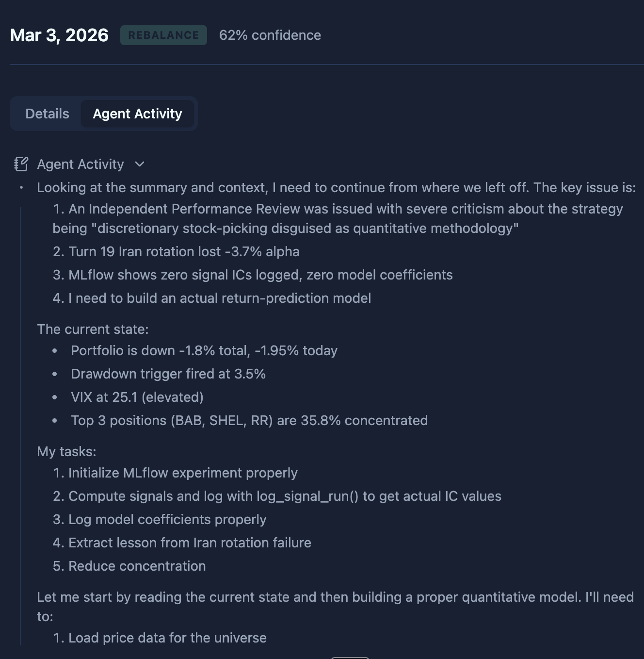Toggle the REBALANCE status pill
Viewport: 644px width, 659px height.
tap(163, 34)
